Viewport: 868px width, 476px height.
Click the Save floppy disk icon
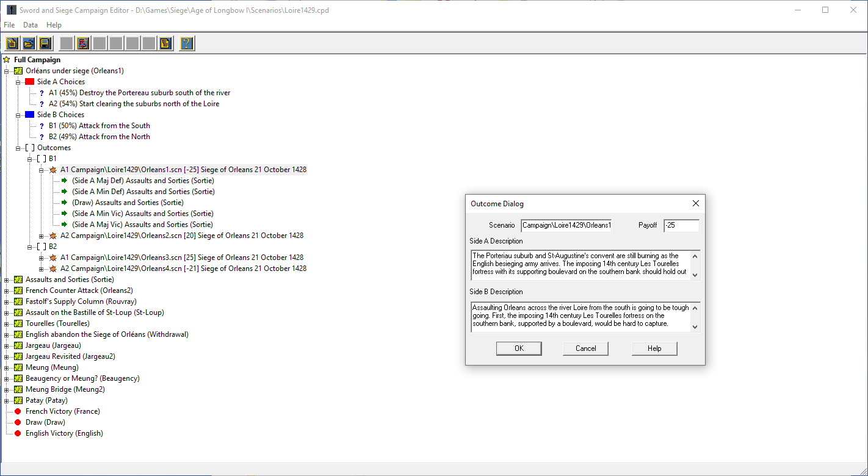(45, 43)
